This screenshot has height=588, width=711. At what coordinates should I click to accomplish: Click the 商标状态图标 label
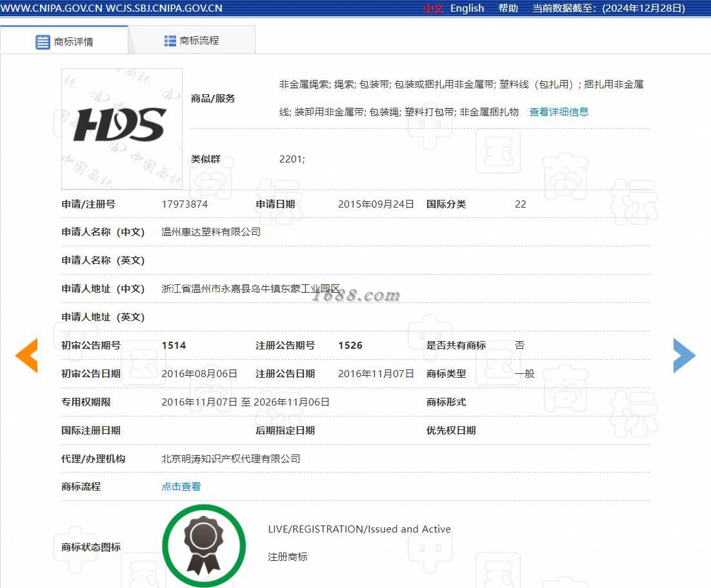tap(91, 547)
